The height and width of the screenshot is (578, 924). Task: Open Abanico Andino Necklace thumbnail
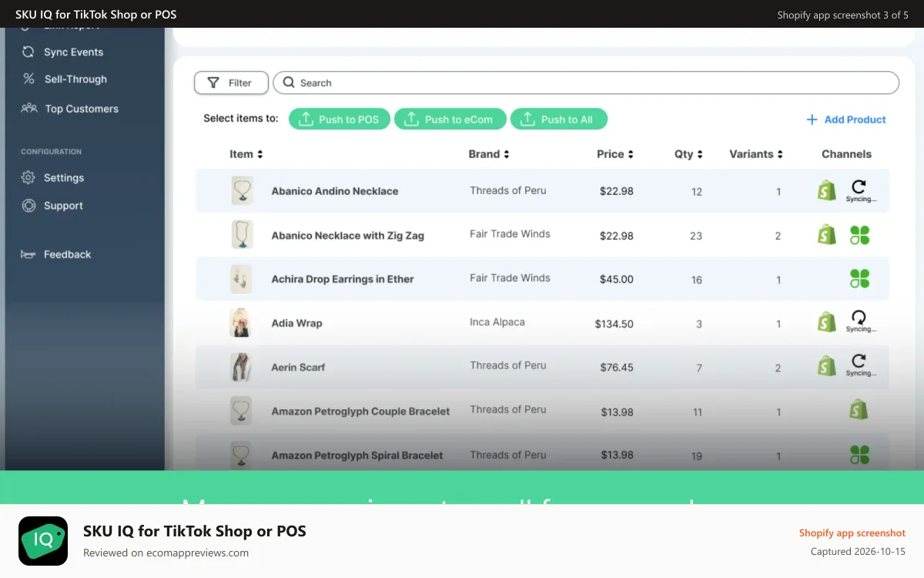pyautogui.click(x=243, y=190)
